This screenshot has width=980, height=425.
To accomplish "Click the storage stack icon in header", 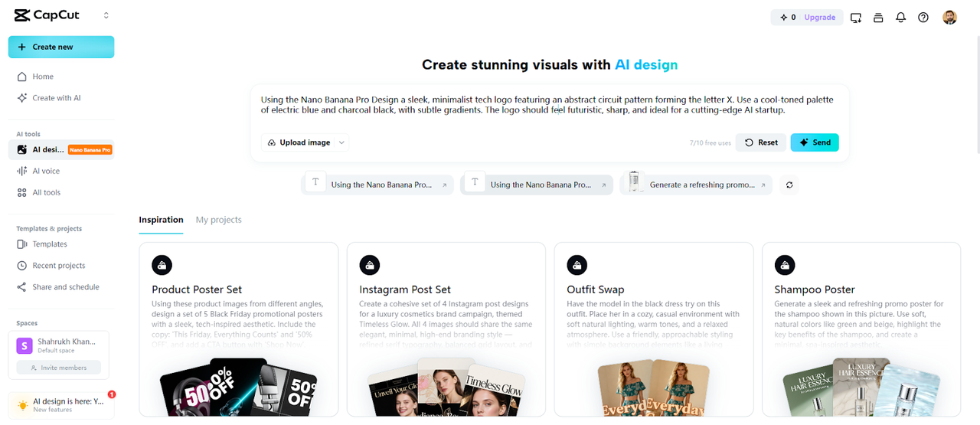I will pos(878,17).
